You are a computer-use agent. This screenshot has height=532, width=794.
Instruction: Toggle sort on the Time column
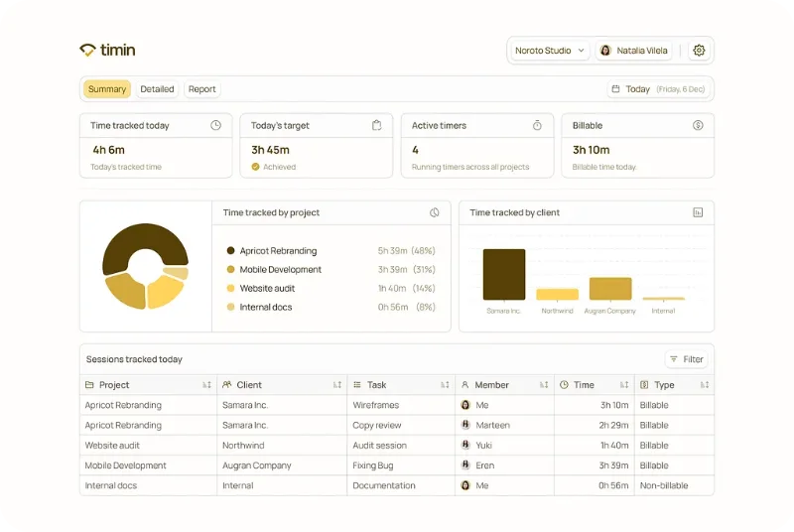624,385
